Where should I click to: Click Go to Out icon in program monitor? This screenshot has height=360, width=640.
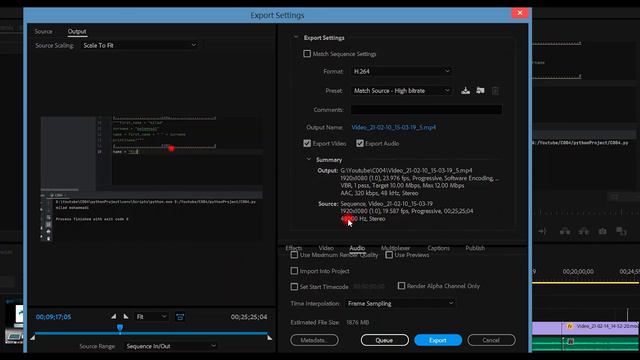point(542,231)
